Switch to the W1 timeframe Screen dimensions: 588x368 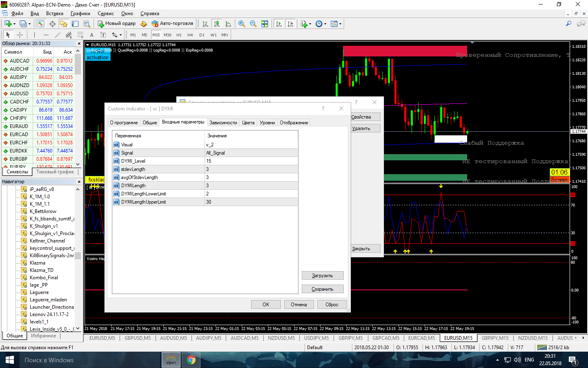coord(214,35)
